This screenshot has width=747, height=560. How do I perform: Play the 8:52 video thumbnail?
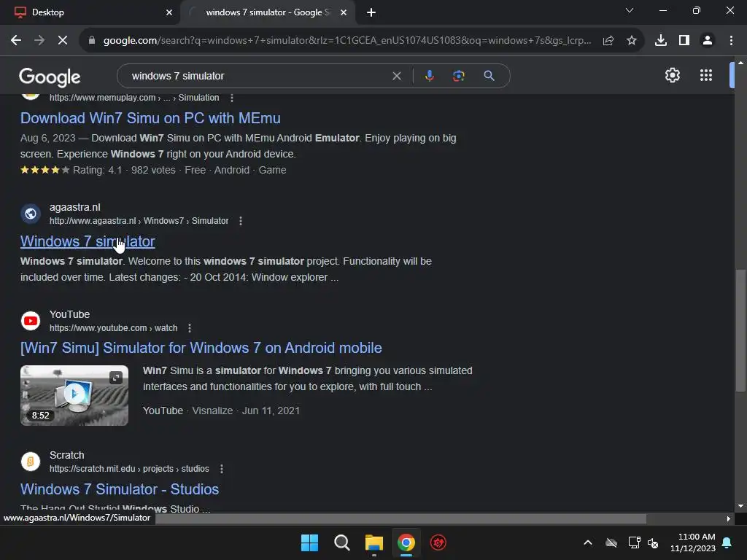pyautogui.click(x=74, y=395)
